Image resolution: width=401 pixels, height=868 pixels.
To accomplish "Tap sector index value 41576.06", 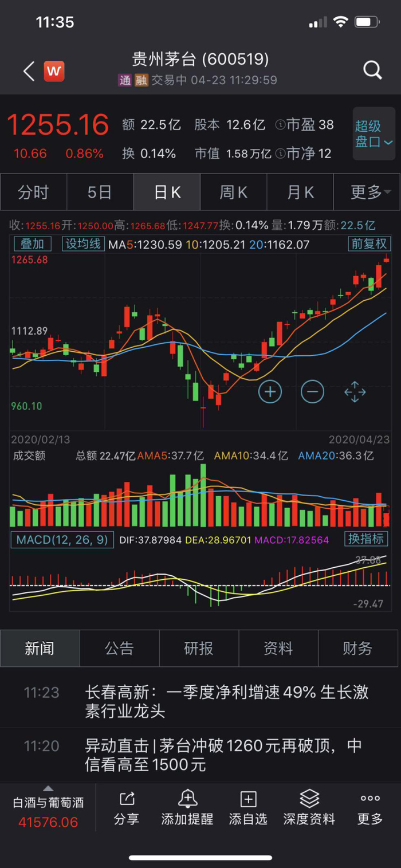I will 48,822.
